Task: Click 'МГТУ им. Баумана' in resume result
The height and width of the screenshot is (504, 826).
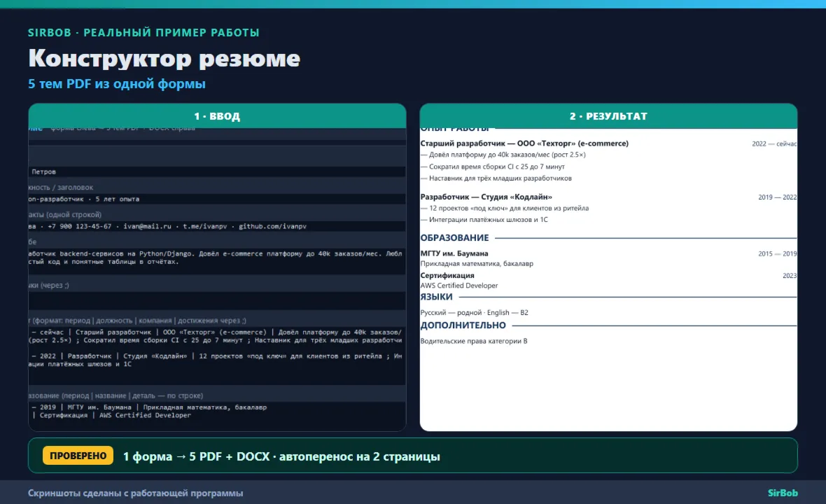Action: pos(454,253)
